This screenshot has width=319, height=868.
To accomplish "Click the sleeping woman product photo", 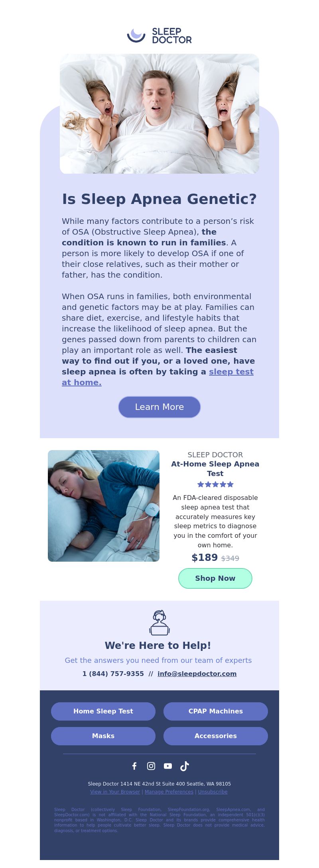I will click(x=104, y=506).
